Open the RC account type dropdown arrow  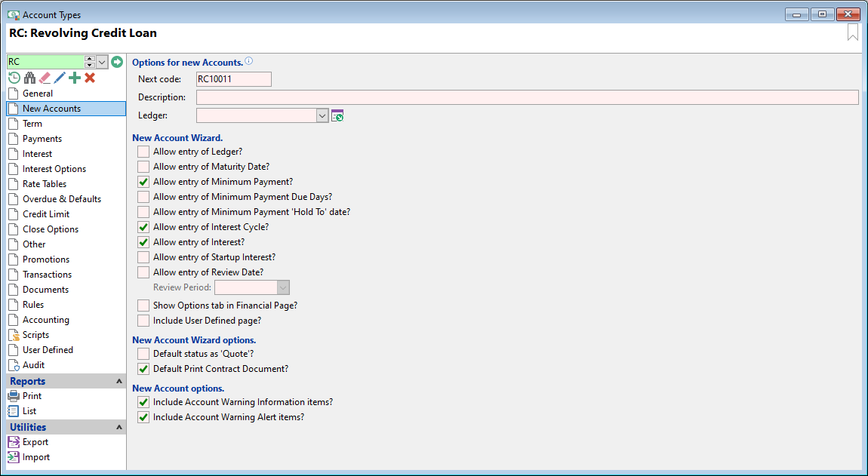[102, 61]
